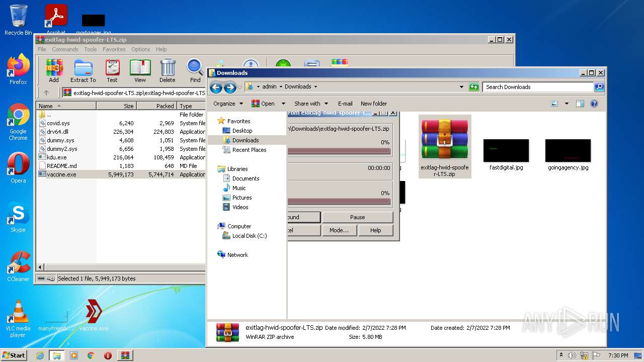
Task: Open the Organize dropdown in Explorer
Action: click(228, 104)
